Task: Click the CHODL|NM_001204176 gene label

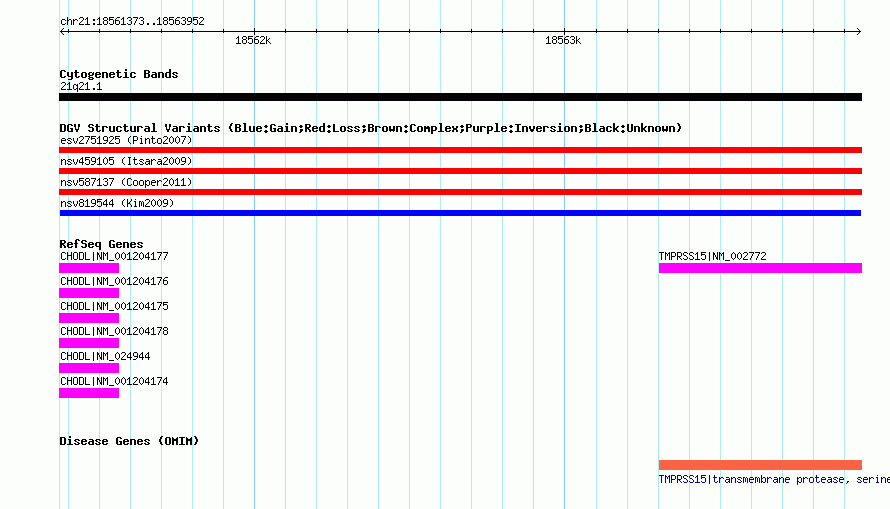Action: click(x=114, y=281)
